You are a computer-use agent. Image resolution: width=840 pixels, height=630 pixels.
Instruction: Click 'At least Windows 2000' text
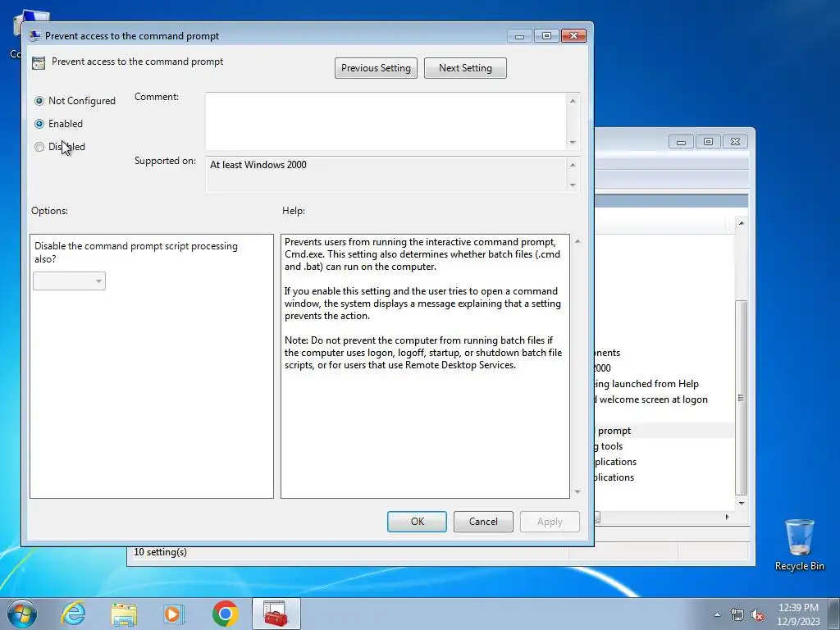[258, 165]
